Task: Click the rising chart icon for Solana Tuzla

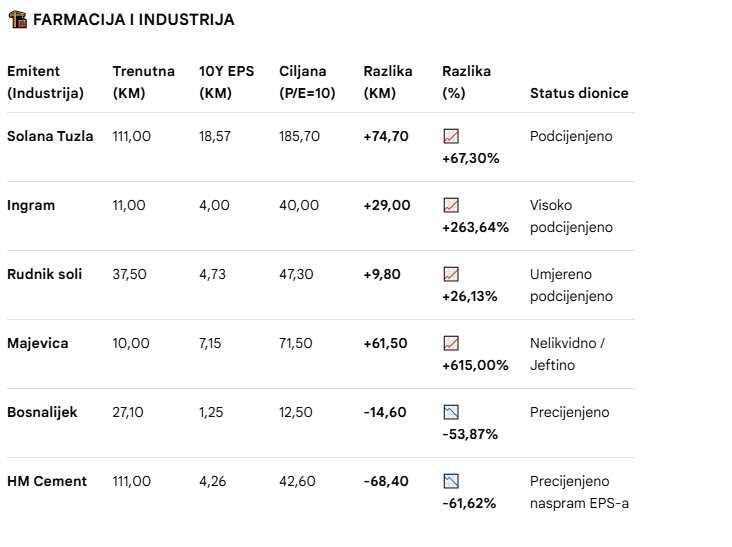Action: (451, 136)
